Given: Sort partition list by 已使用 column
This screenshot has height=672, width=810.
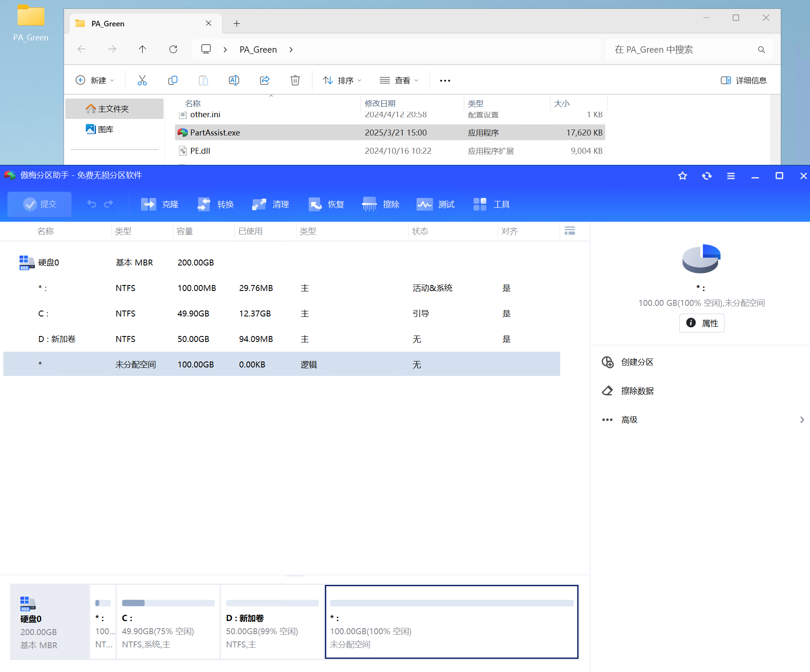Looking at the screenshot, I should [x=250, y=231].
